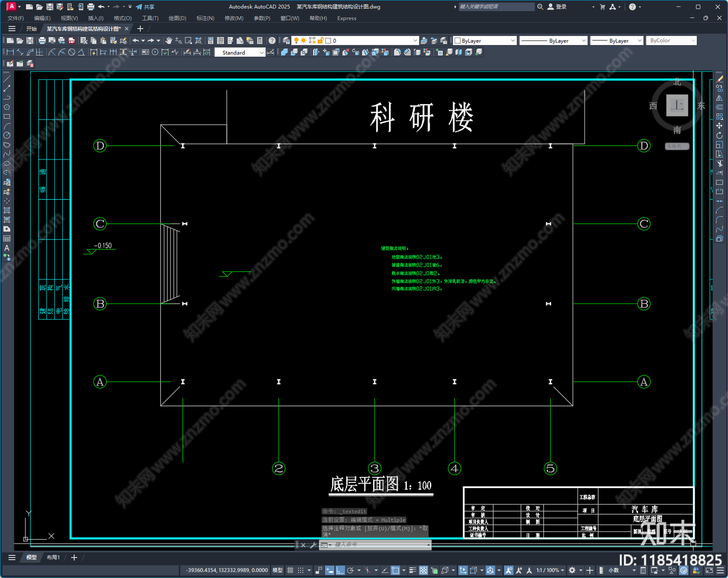The width and height of the screenshot is (728, 578).
Task: Open the ByLayer lineweight dropdown
Action: pos(617,41)
